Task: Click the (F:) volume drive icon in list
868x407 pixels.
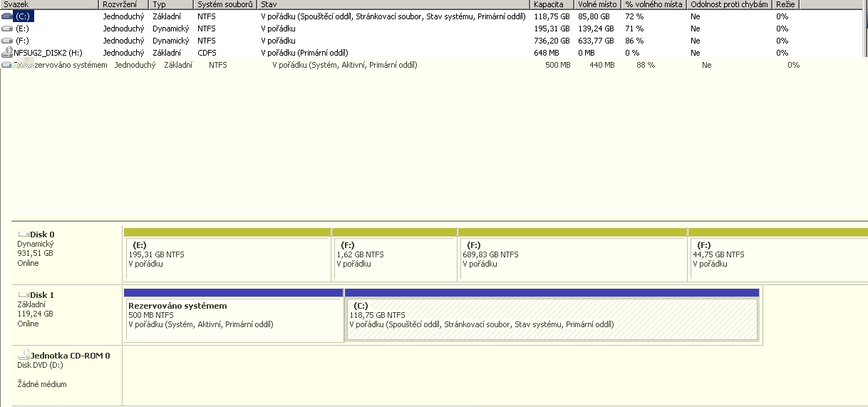Action: (7, 41)
